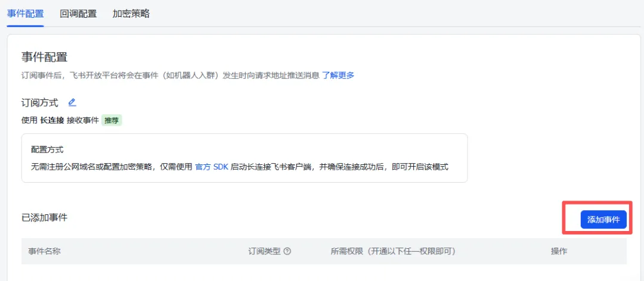Click the 推荐 tag
This screenshot has width=644, height=281.
[x=112, y=121]
